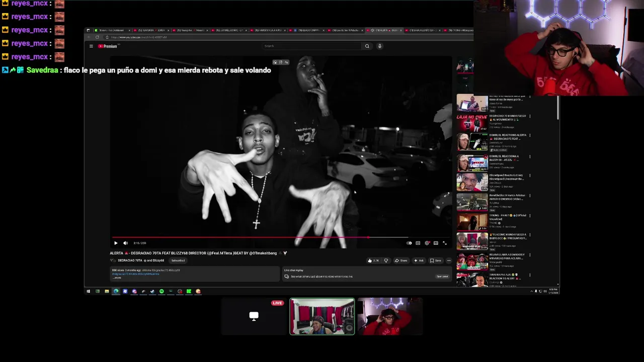Screen dimensions: 644x362
Task: Select the red-hoodie streamer camera thumbnail
Action: [390, 316]
